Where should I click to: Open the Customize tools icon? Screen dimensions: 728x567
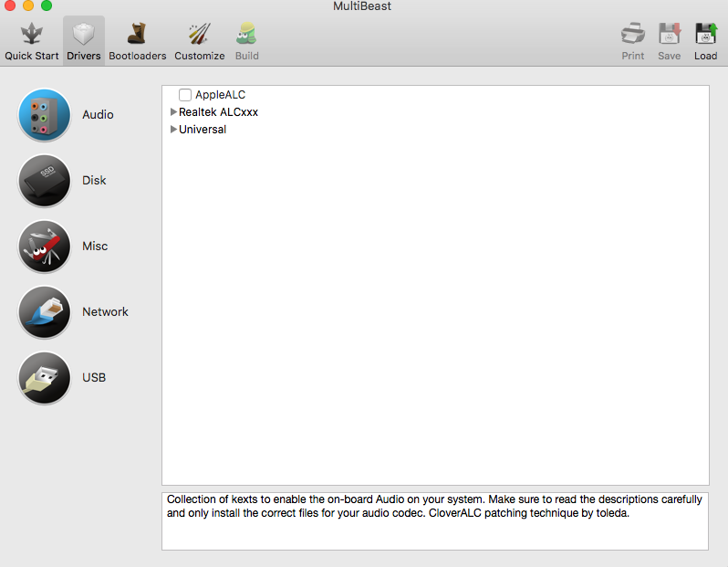[x=200, y=34]
